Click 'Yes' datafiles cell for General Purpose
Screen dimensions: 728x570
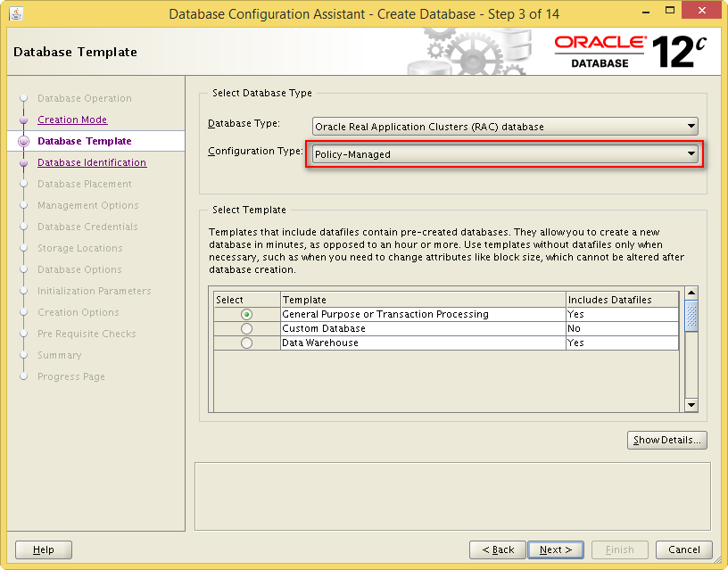622,314
